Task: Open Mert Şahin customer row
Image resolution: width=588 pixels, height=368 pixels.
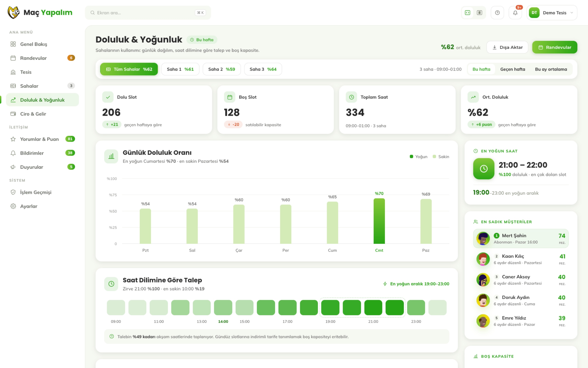Action: pos(521,239)
